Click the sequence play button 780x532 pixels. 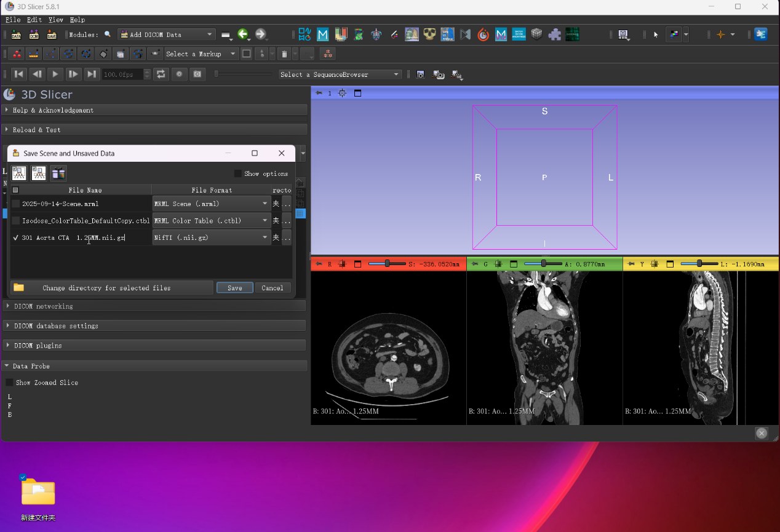pyautogui.click(x=55, y=74)
